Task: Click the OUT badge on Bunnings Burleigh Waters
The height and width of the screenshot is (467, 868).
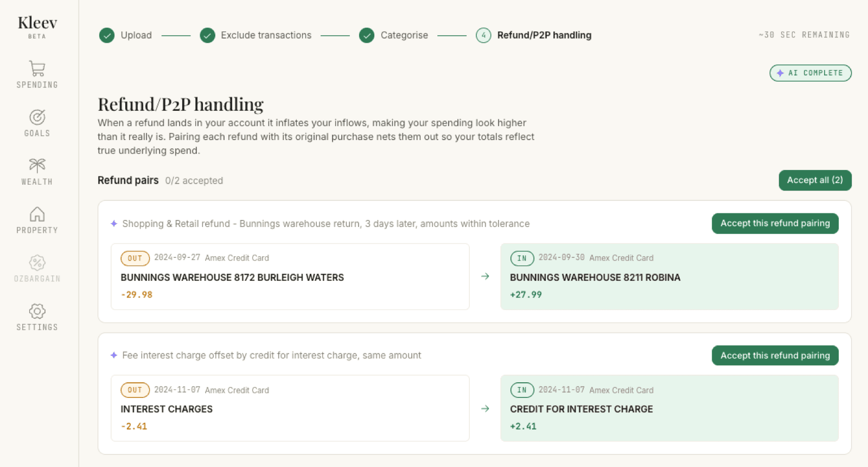Action: click(x=135, y=258)
